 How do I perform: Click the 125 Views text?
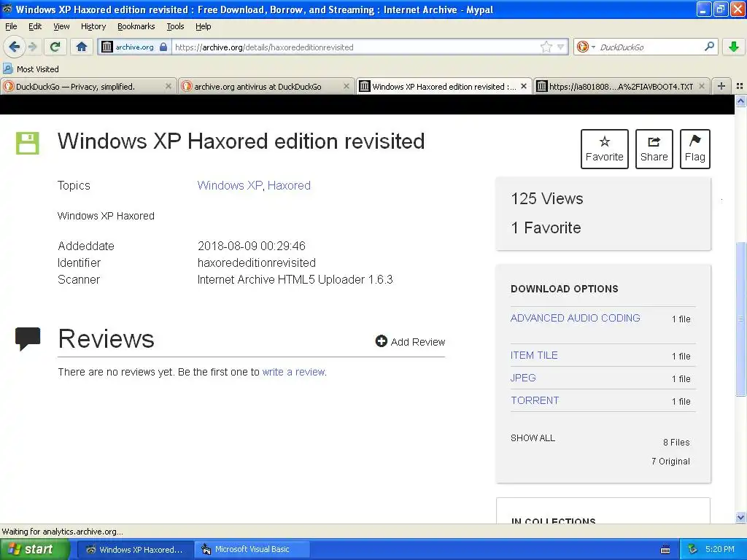(x=547, y=198)
